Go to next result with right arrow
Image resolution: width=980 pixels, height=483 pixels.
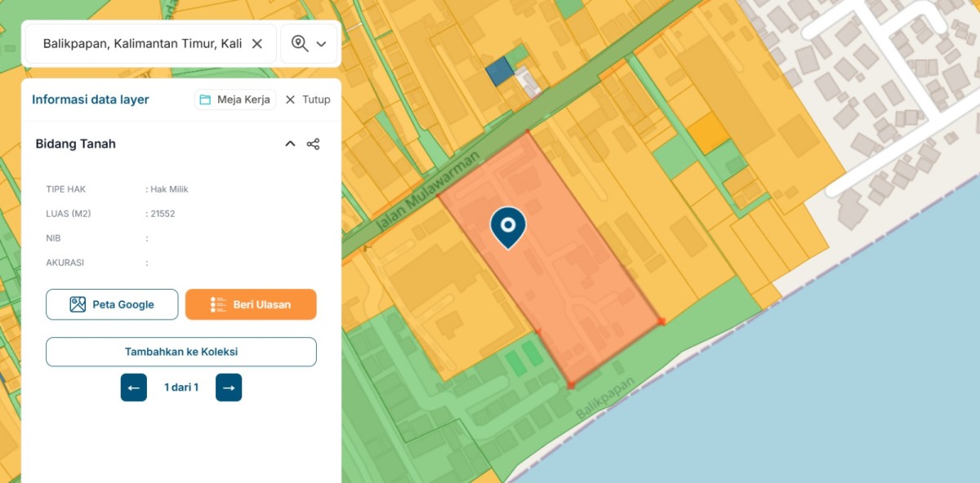coord(229,388)
